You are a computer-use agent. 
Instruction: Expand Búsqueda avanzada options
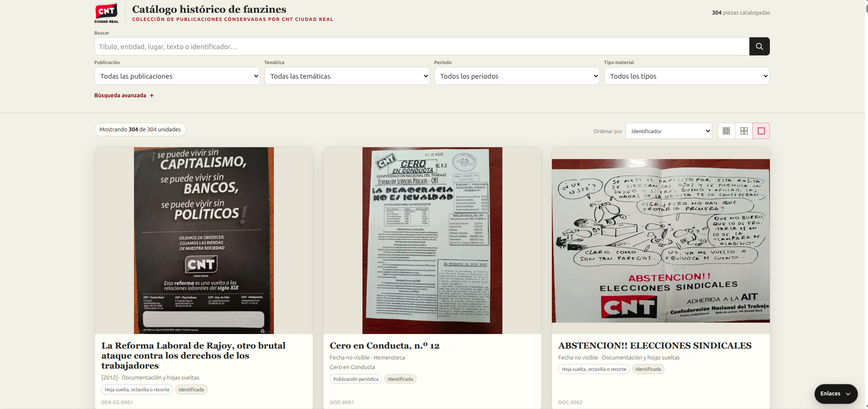[x=124, y=95]
